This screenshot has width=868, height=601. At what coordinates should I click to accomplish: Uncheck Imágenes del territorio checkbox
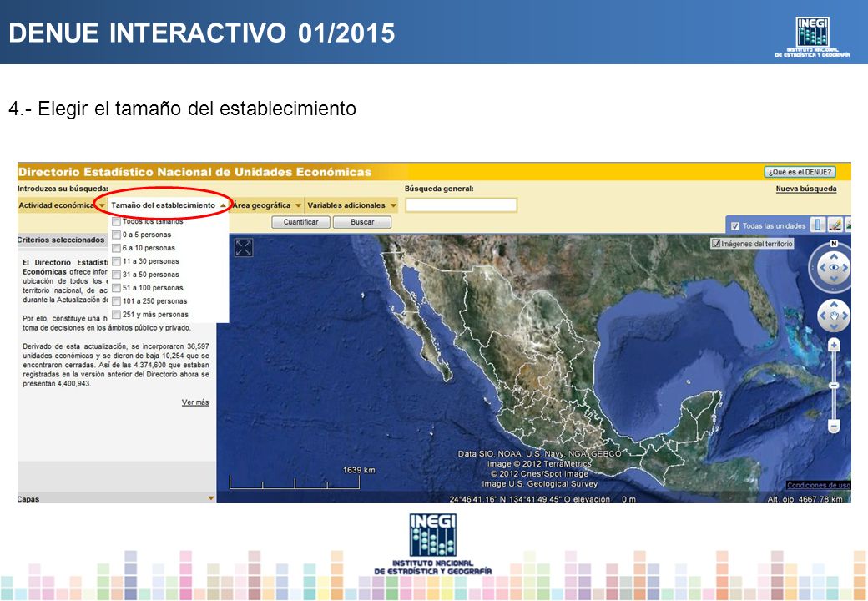(x=716, y=244)
